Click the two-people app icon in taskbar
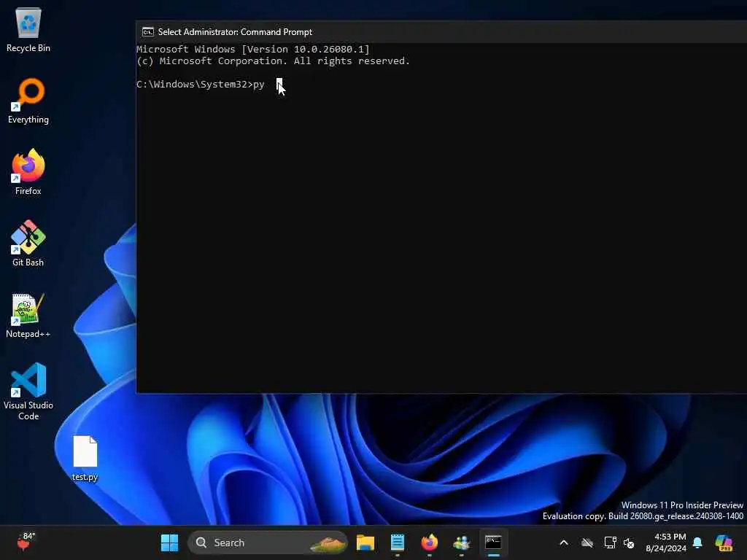747x560 pixels. coord(461,542)
